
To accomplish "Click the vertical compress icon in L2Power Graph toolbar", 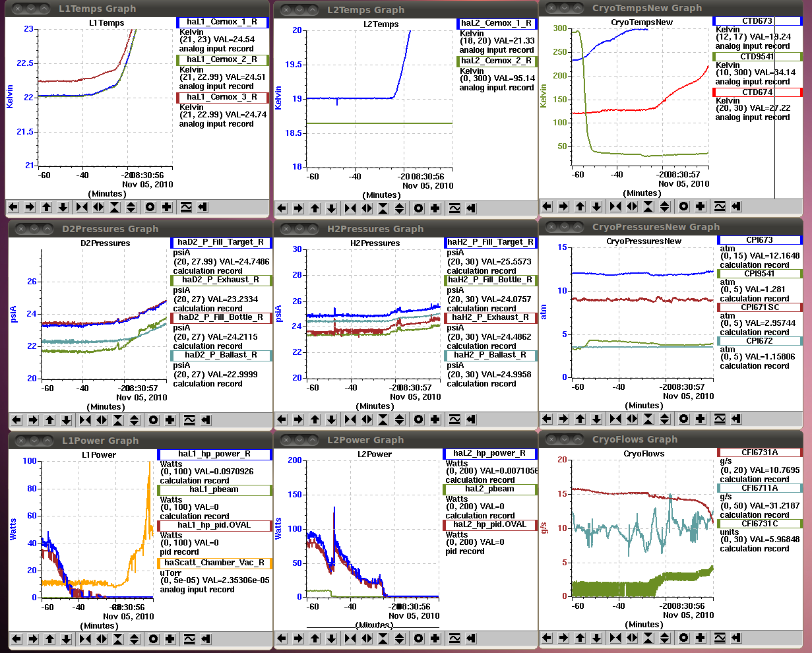I will tap(383, 638).
